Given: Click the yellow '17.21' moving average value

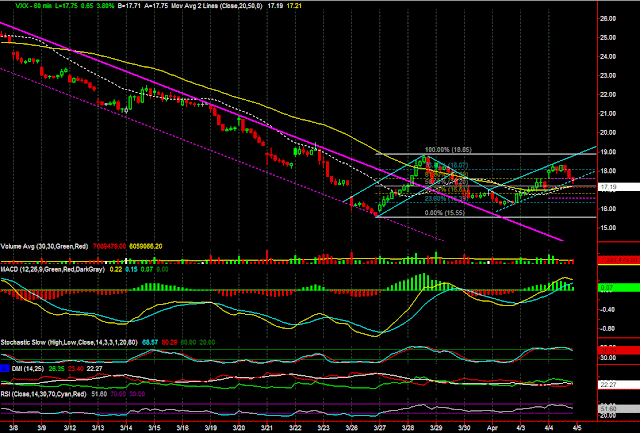Looking at the screenshot, I should pos(294,6).
